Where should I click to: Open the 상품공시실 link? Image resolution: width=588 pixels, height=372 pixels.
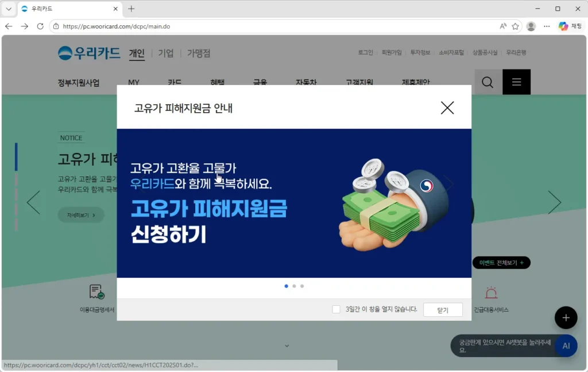pyautogui.click(x=485, y=52)
